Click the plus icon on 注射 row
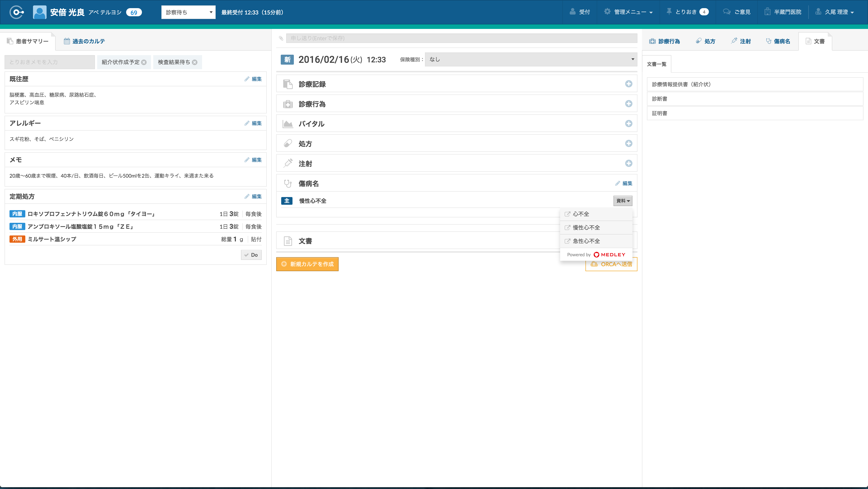868x489 pixels. pos(628,163)
